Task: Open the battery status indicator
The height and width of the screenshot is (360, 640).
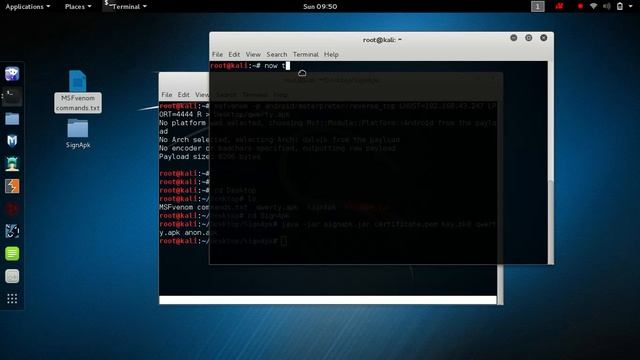Action: click(620, 6)
